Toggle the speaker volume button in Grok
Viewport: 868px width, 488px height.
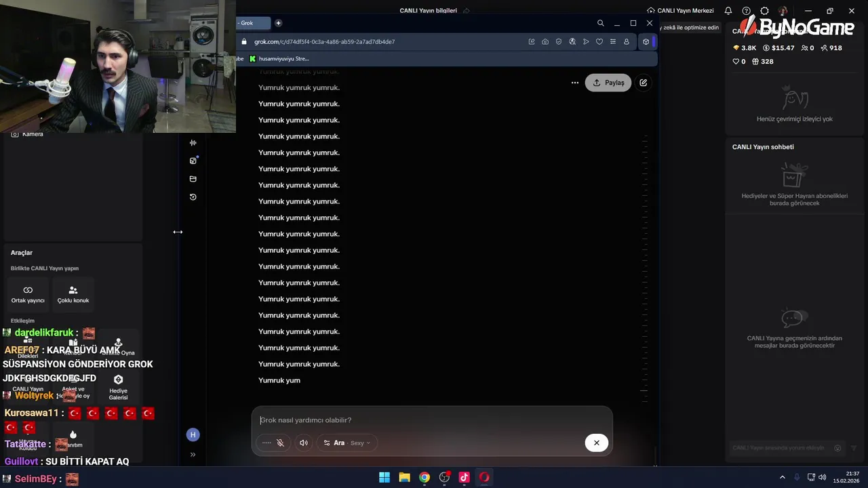click(x=304, y=443)
